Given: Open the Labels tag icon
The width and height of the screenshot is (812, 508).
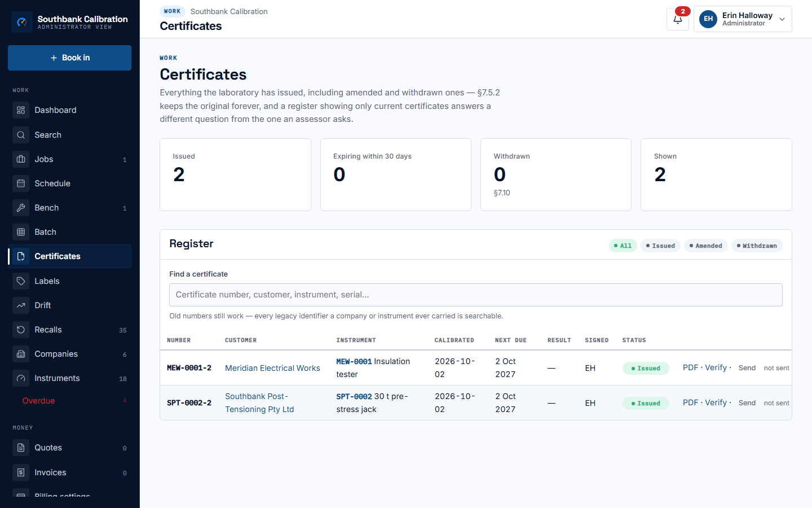Looking at the screenshot, I should [21, 281].
